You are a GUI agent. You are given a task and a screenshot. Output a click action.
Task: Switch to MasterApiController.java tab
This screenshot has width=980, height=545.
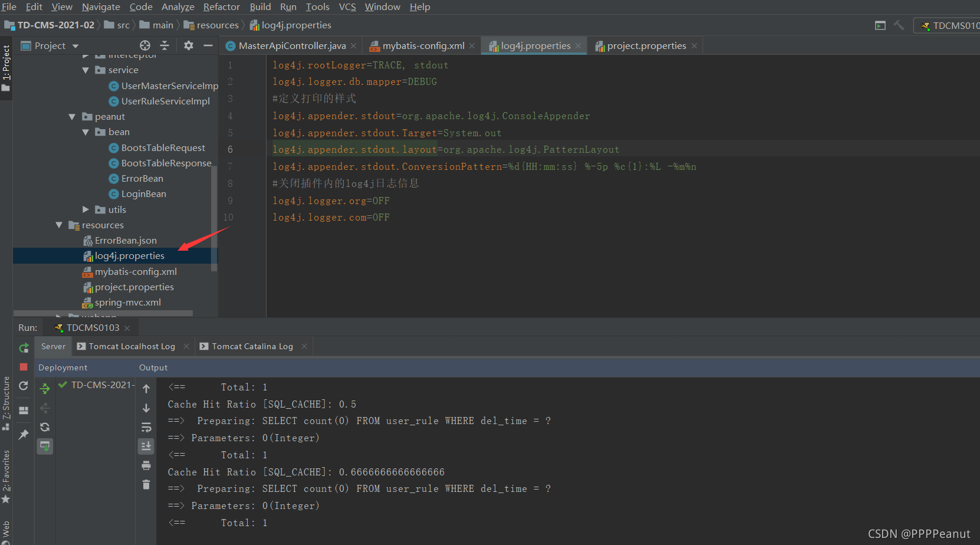coord(292,45)
